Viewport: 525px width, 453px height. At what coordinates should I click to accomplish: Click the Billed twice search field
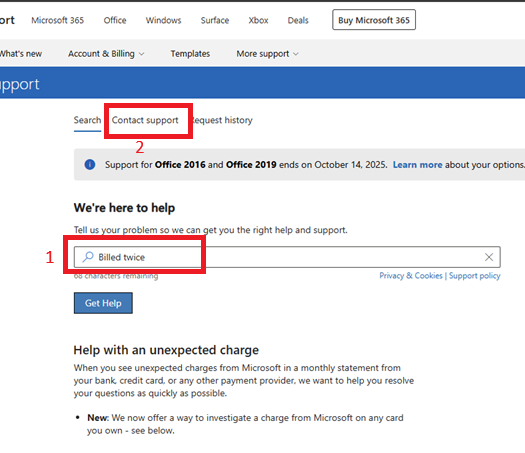point(287,257)
